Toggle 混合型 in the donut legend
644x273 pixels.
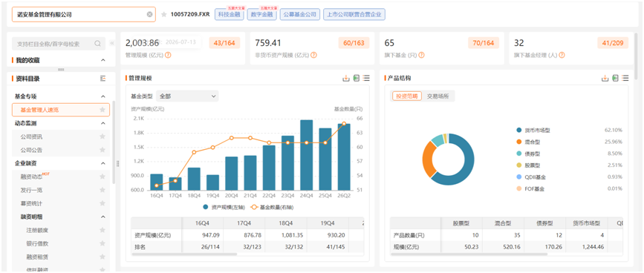tap(528, 142)
